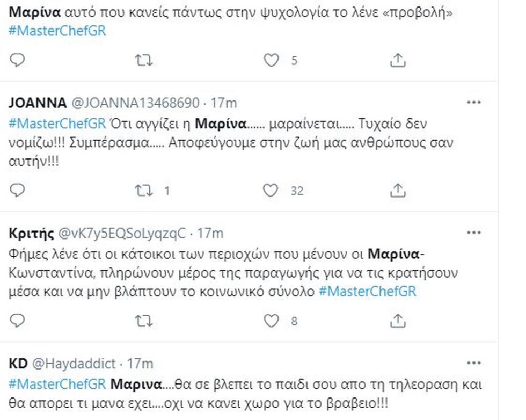
Task: Open more options menu on Κριτής's tweet
Action: point(473,233)
